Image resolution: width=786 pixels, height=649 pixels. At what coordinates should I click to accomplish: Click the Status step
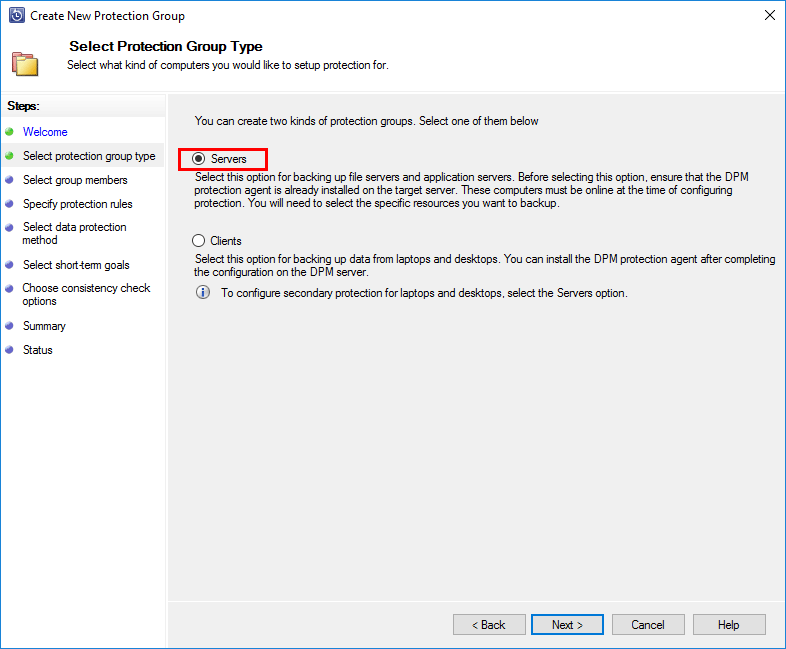[x=38, y=350]
